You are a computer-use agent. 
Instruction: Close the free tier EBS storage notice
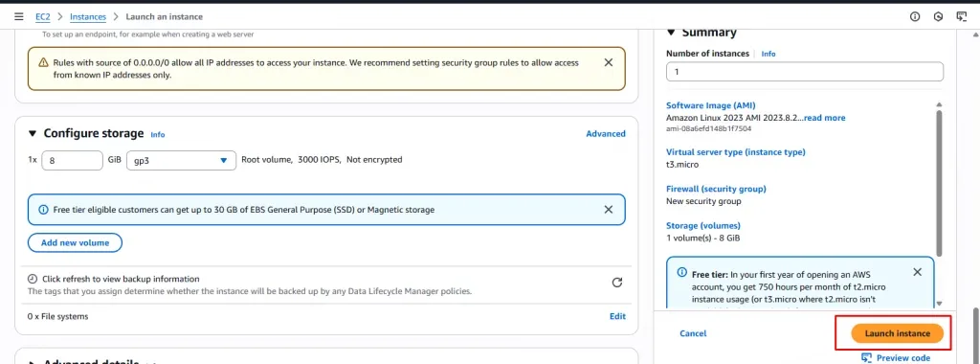point(608,210)
